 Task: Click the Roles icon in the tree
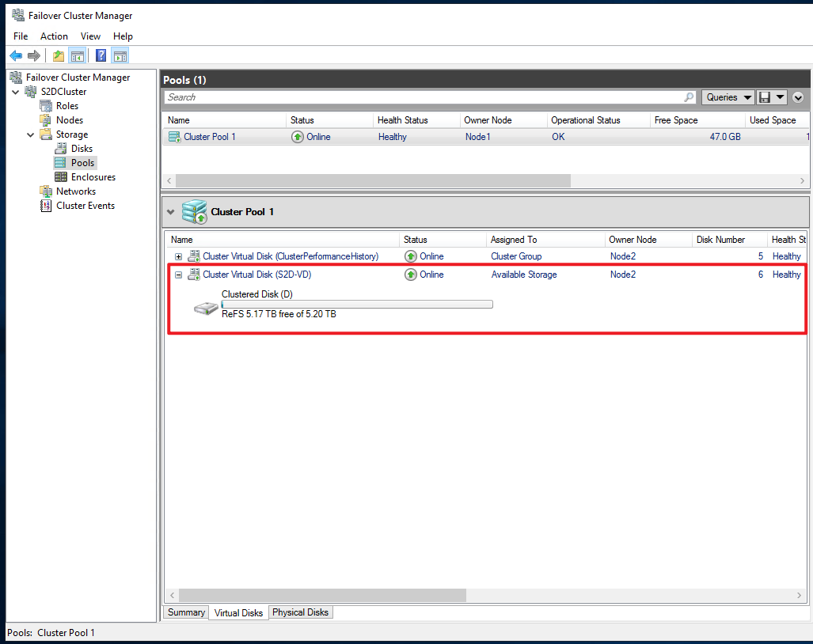click(46, 106)
